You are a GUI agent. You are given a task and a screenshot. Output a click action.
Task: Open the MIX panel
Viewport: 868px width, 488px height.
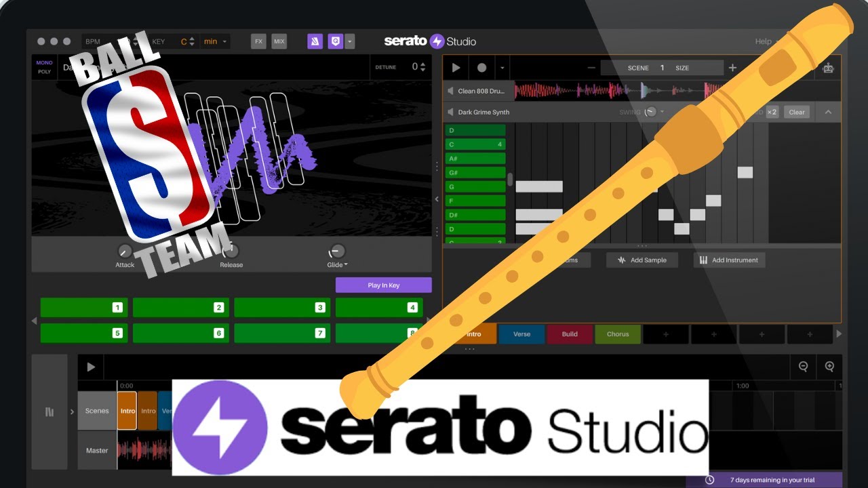279,41
